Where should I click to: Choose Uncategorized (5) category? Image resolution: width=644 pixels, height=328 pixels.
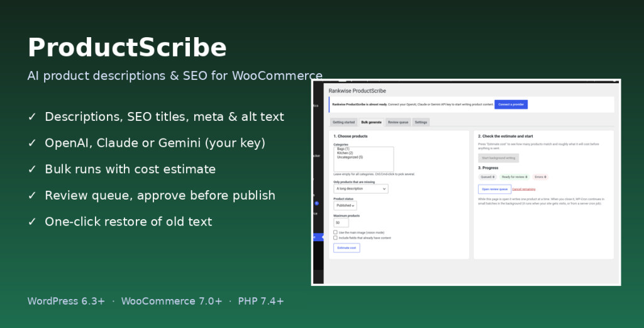point(350,157)
